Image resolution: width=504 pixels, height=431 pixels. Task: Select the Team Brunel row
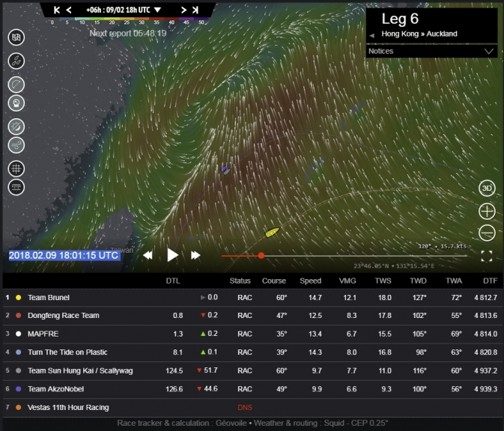click(x=252, y=297)
